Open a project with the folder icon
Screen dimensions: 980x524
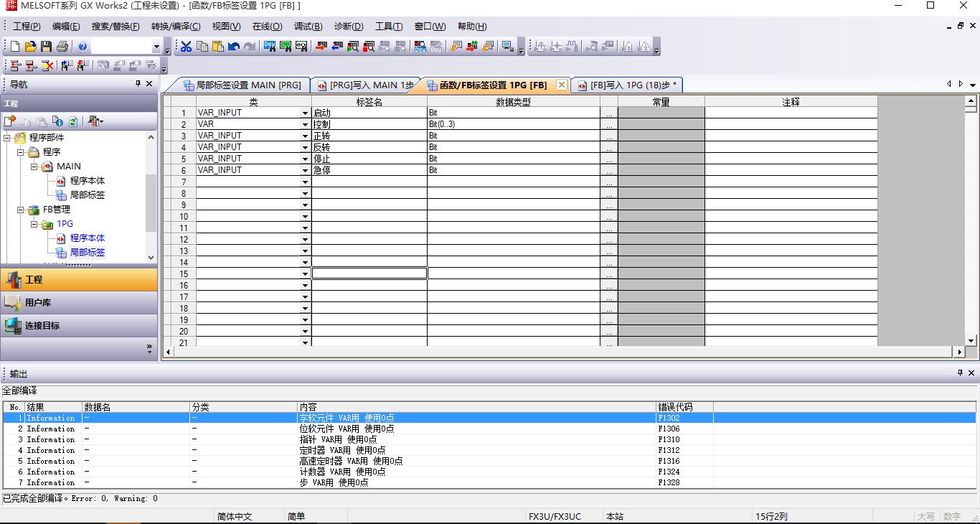30,47
